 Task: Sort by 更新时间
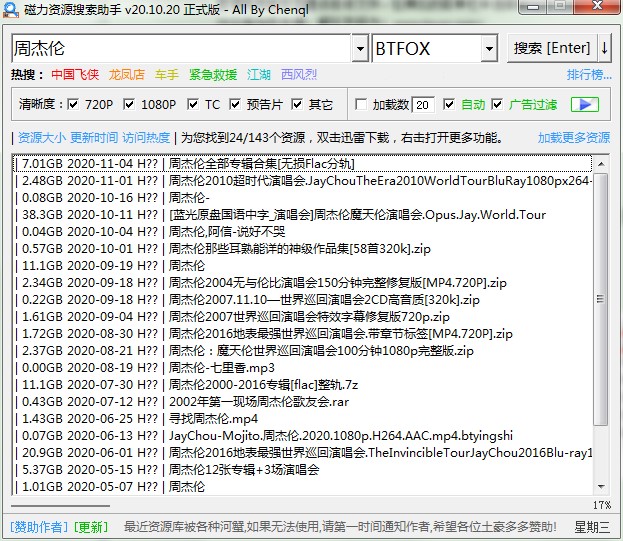pos(94,138)
